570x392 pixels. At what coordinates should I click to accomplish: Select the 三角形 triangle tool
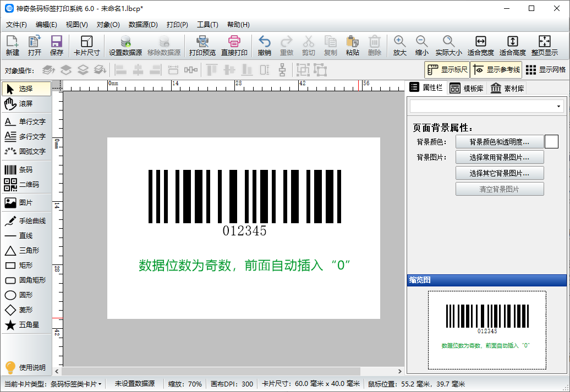26,250
